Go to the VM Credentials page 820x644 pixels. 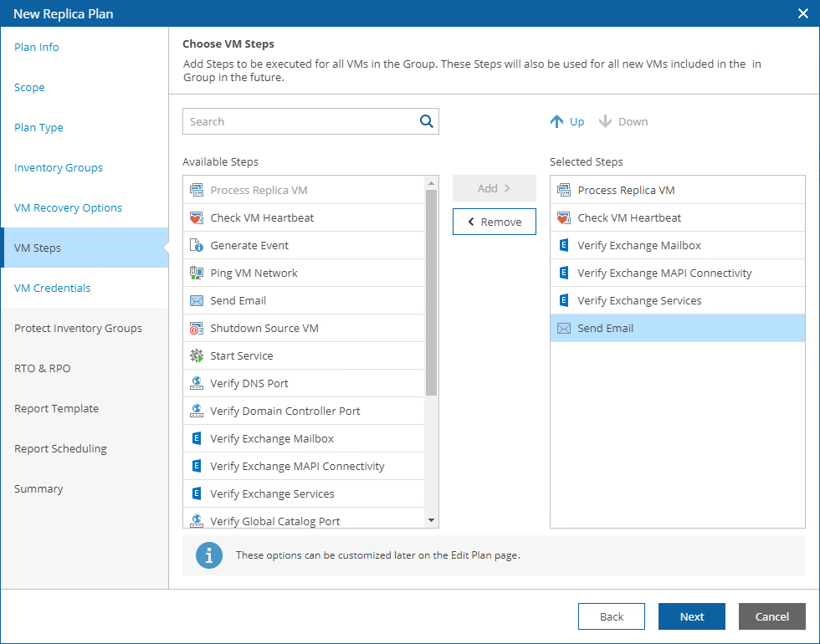(x=52, y=288)
